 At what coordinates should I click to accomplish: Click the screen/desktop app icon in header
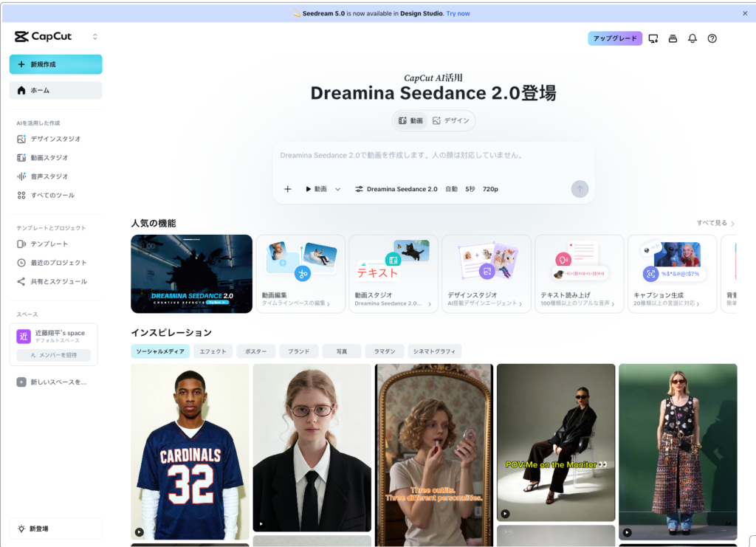click(x=653, y=38)
